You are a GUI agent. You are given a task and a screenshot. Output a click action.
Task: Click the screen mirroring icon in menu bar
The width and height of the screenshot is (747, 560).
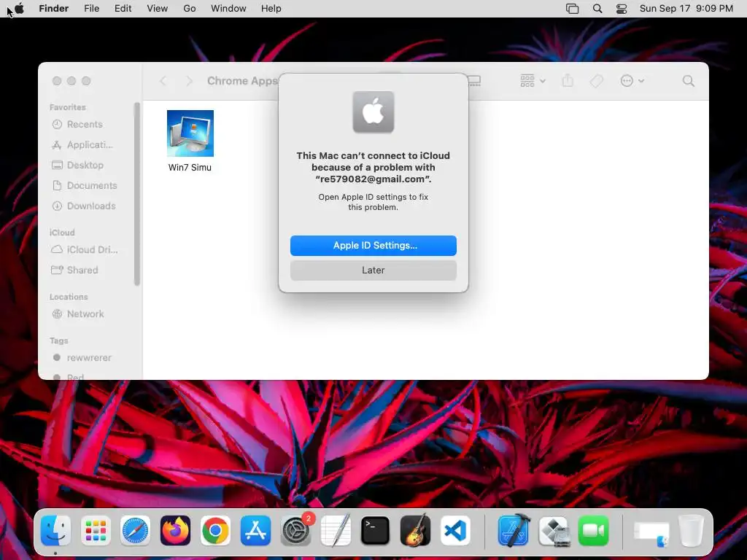pos(572,9)
